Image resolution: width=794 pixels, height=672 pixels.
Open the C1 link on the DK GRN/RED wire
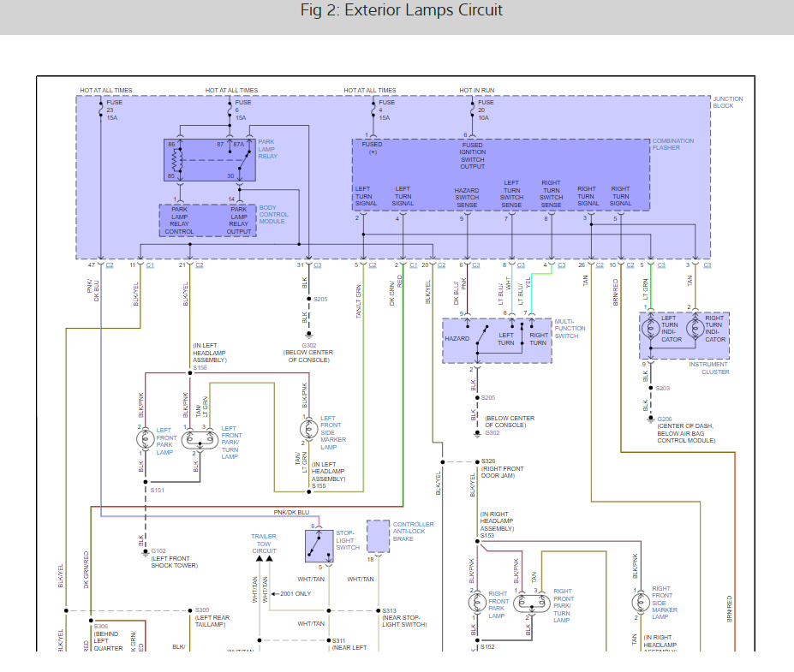(414, 265)
